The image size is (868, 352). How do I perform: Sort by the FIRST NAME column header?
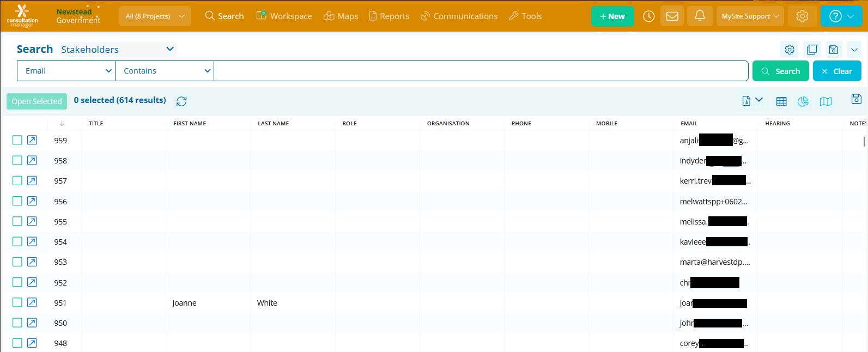click(x=190, y=124)
